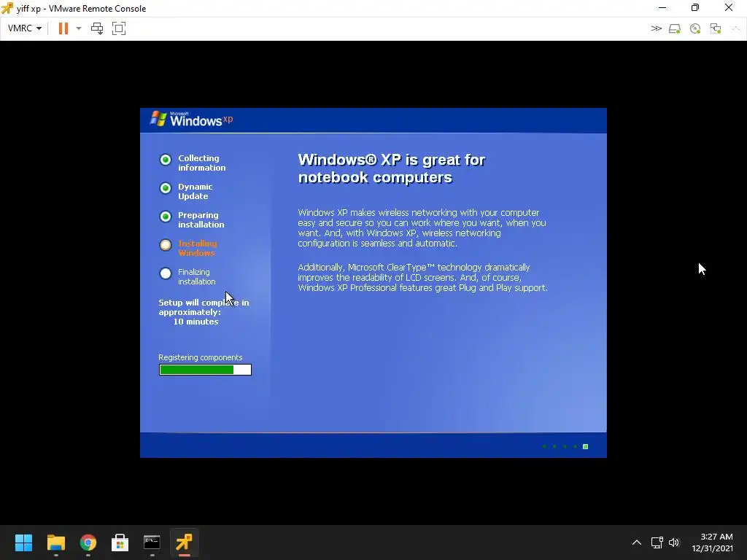Image resolution: width=747 pixels, height=560 pixels.
Task: Close the VMware Remote Console window
Action: [x=729, y=7]
